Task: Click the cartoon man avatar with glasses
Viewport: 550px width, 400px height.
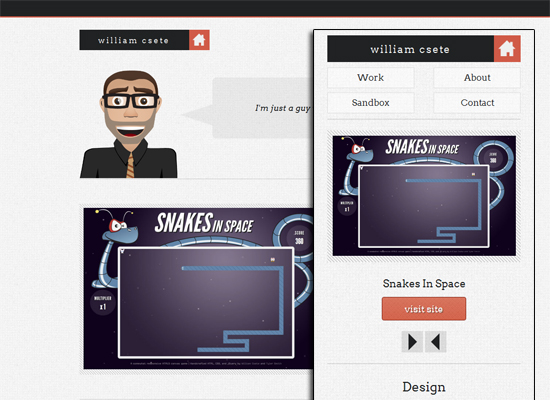Action: click(x=129, y=125)
